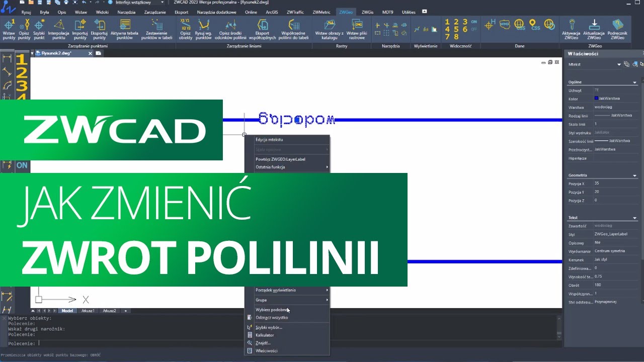Click the location pin CSS icon
This screenshot has height=362, width=644.
click(534, 24)
